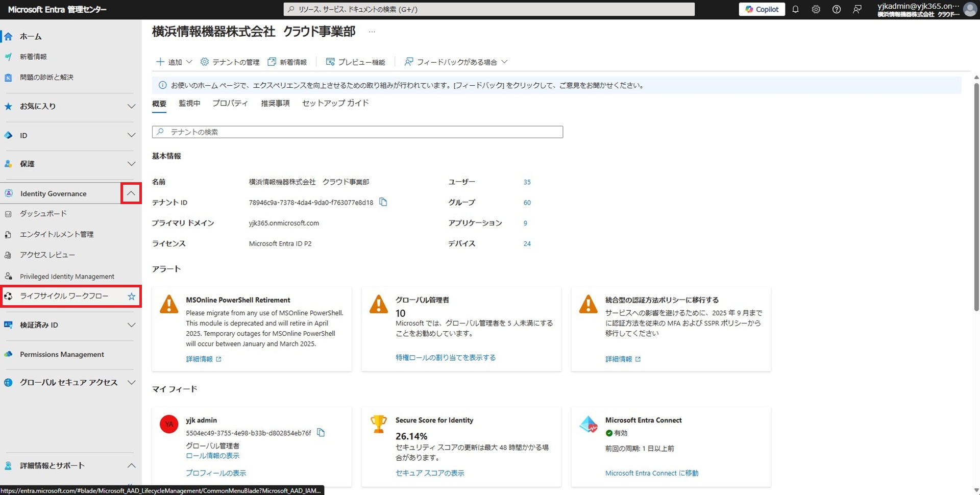Click テナントの管理 in the toolbar

[230, 62]
